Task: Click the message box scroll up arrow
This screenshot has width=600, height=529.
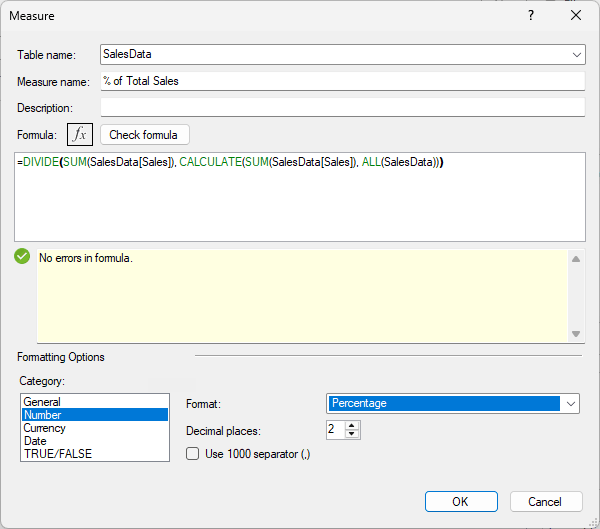Action: 576,259
